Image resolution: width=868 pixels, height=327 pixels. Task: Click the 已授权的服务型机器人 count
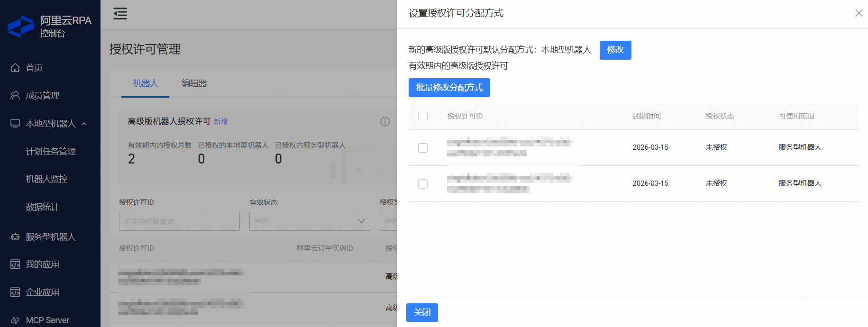point(278,159)
